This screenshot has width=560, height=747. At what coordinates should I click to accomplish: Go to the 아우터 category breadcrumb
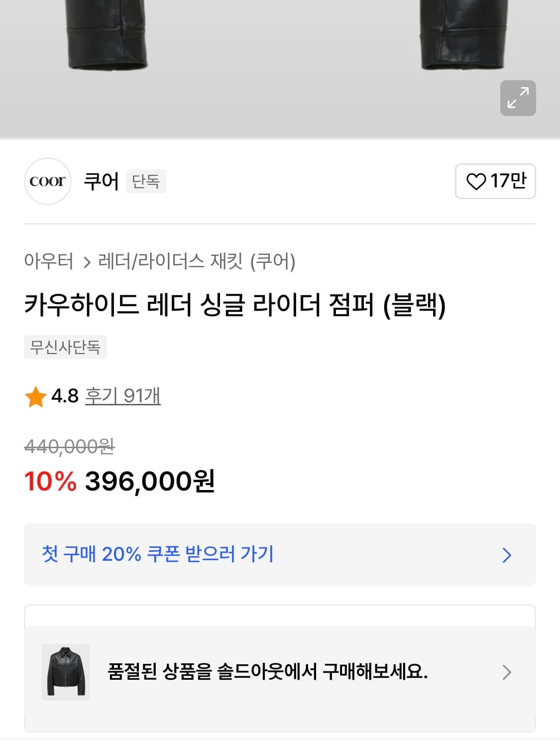(x=49, y=261)
